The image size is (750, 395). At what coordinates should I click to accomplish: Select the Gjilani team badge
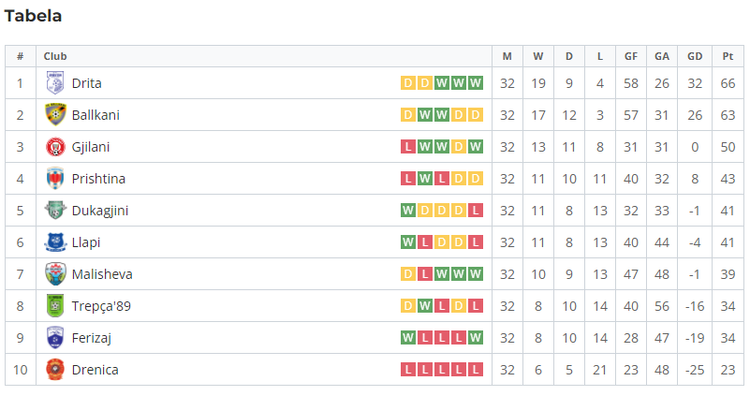pos(55,147)
